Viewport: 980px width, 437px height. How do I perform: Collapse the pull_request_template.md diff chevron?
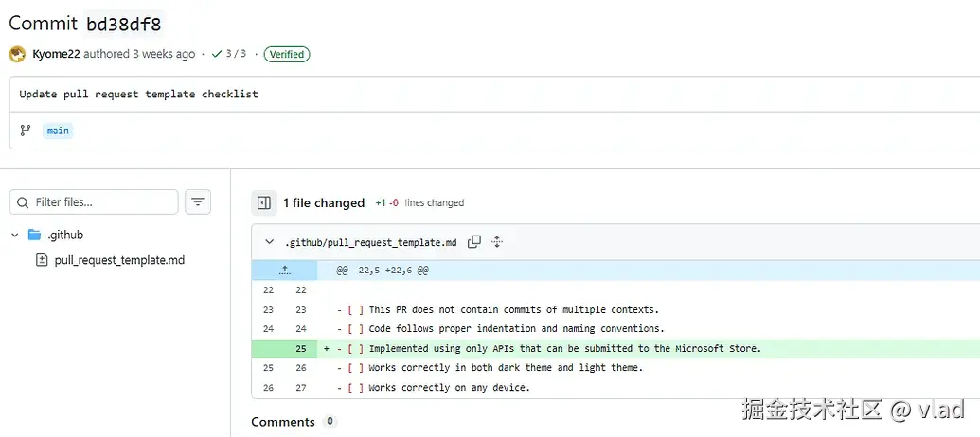(270, 242)
